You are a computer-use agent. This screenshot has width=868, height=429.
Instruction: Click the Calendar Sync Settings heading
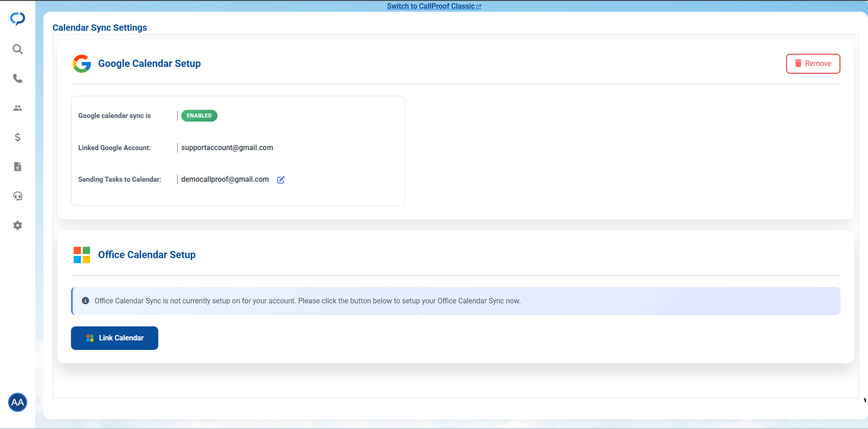pos(99,28)
